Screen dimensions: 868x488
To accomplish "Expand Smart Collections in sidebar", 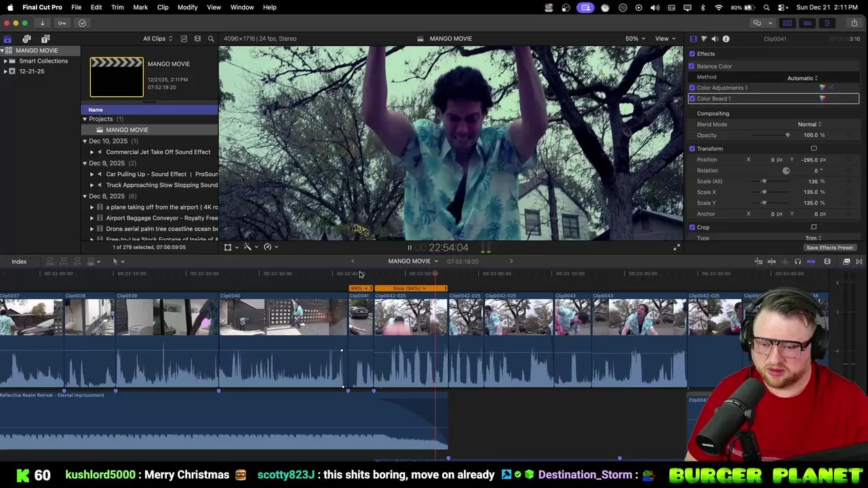I will pos(5,61).
